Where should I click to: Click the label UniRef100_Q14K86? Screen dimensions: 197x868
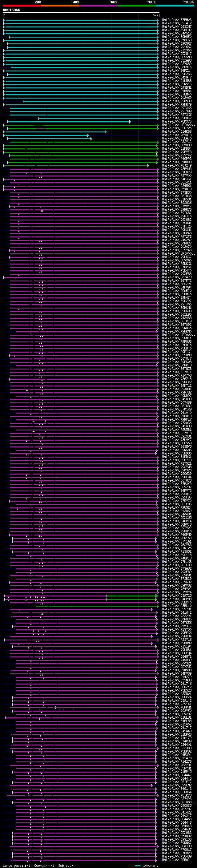pyautogui.click(x=177, y=132)
